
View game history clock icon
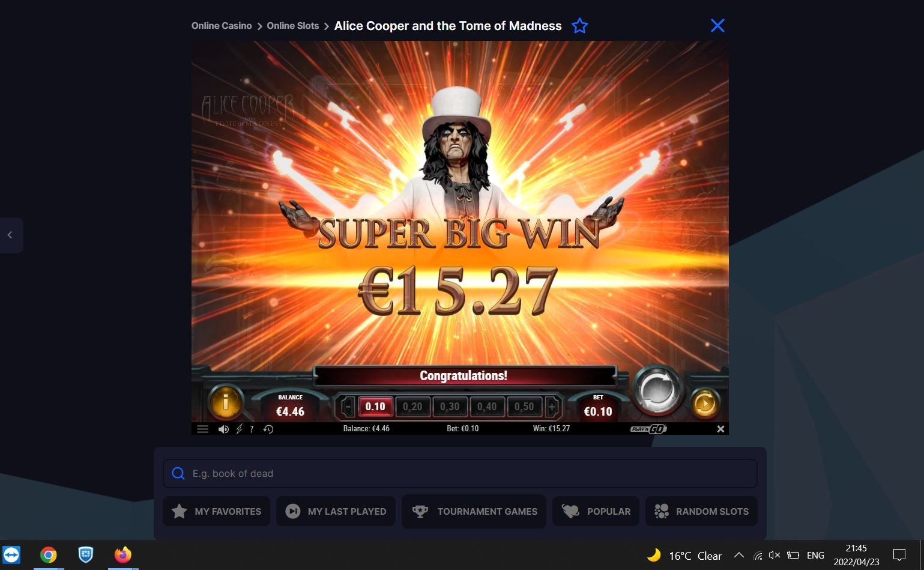tap(268, 429)
